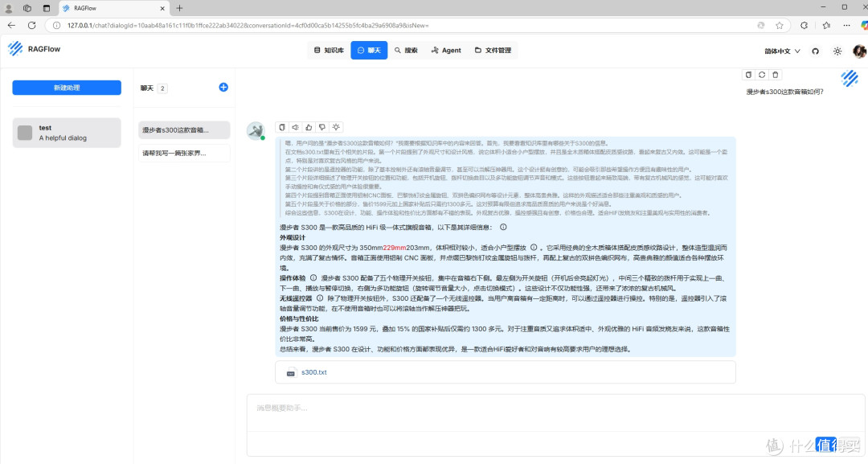This screenshot has height=464, width=868.
Task: Copy the assistant's answer
Action: [282, 127]
